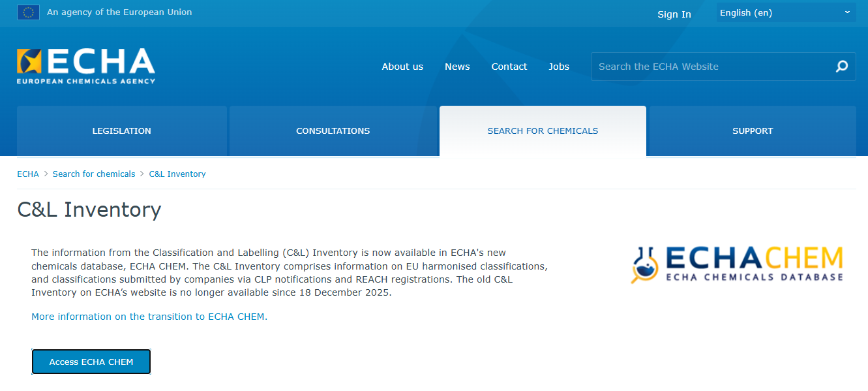Click the C&L Inventory breadcrumb link
Image resolution: width=868 pixels, height=391 pixels.
click(x=177, y=174)
